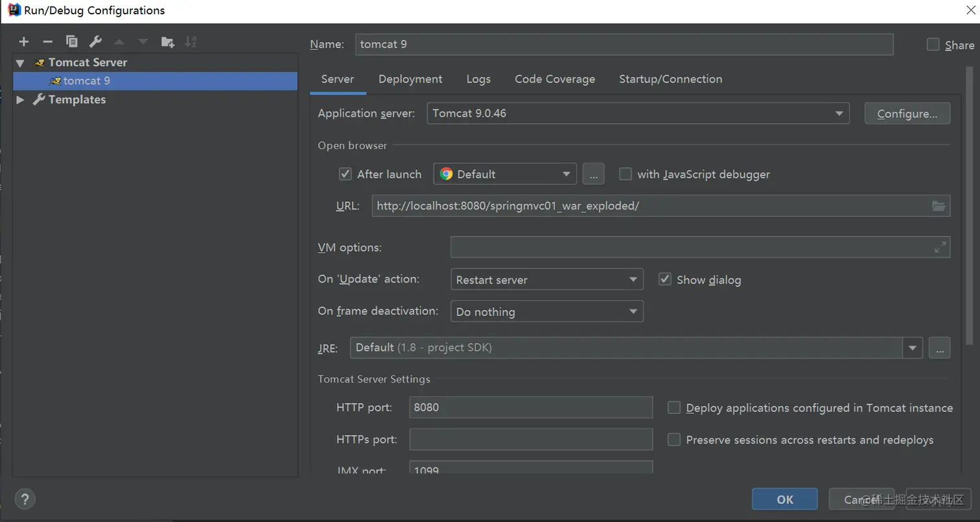The image size is (980, 522).
Task: Expand the Templates tree node
Action: tap(20, 99)
